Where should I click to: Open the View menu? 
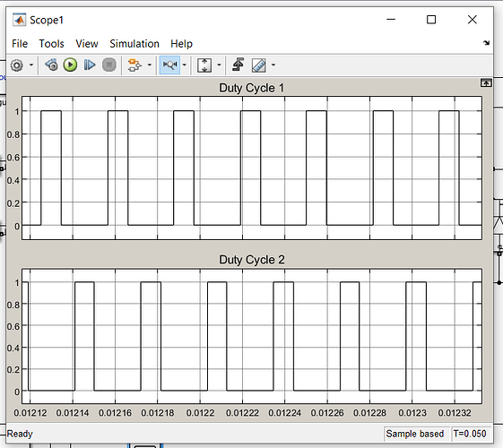tap(87, 44)
